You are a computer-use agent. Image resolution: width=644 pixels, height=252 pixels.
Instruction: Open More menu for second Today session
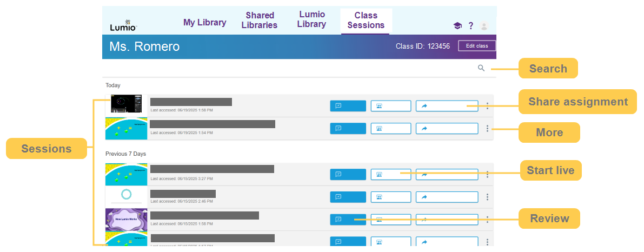tap(487, 129)
